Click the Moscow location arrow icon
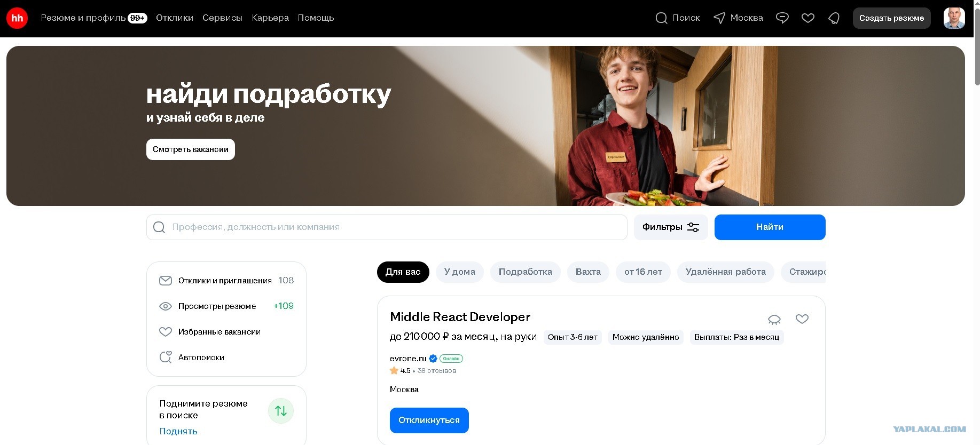This screenshot has width=980, height=445. (719, 18)
